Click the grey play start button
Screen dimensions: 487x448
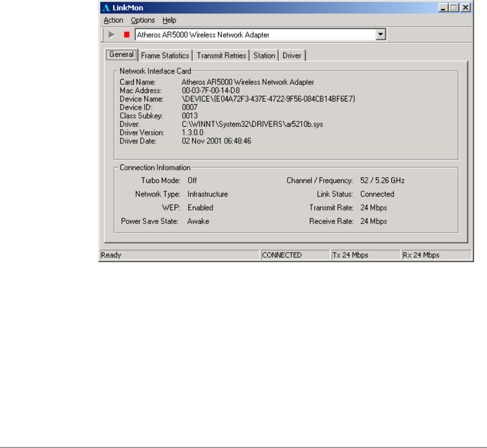coord(111,35)
